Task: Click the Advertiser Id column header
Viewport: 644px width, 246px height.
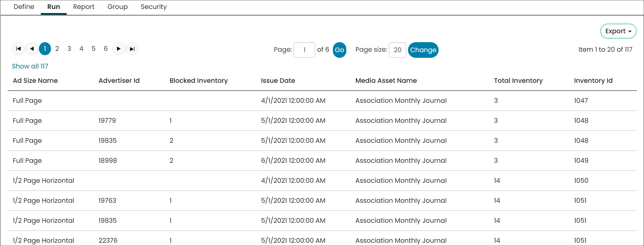Action: [x=119, y=81]
